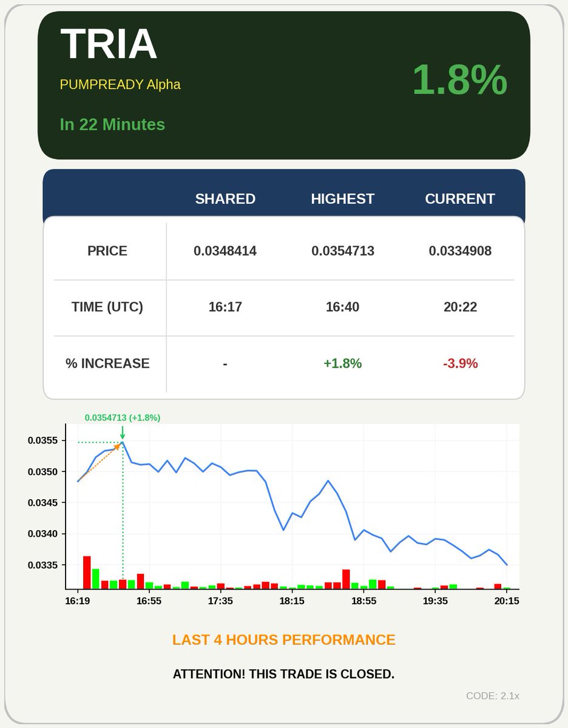Viewport: 568px width, 728px height.
Task: Click x-axis label 17:35
Action: click(x=221, y=601)
